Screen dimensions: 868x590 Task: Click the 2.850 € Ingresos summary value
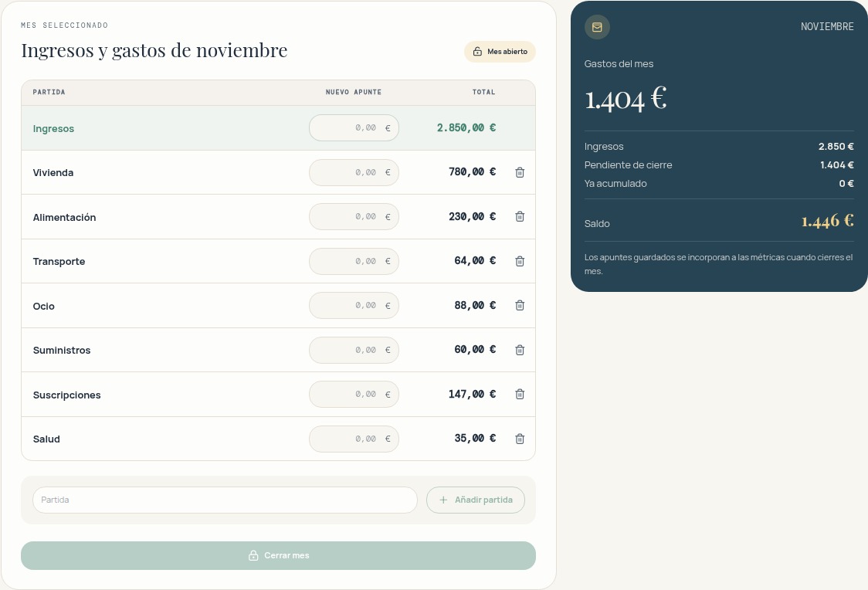click(836, 147)
